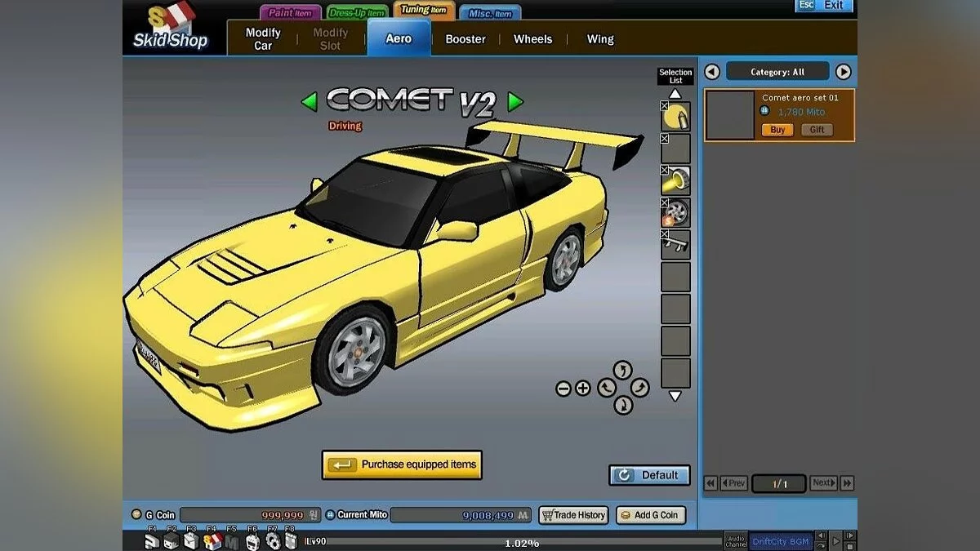Screen dimensions: 980x551
Task: Rotate car view upward
Action: 623,371
